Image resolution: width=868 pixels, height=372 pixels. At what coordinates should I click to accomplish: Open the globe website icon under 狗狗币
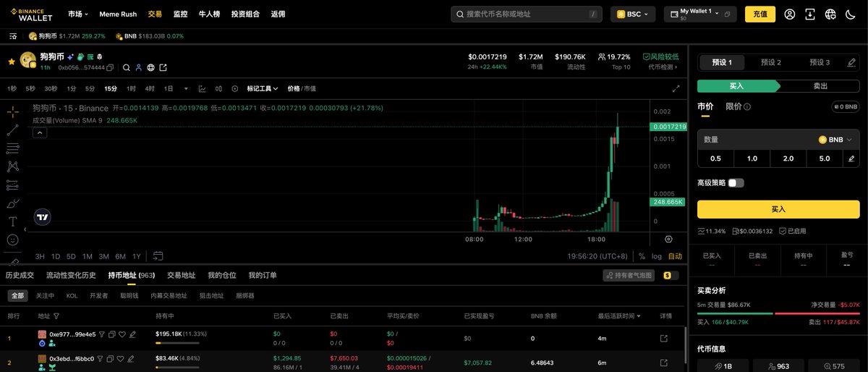(x=150, y=67)
